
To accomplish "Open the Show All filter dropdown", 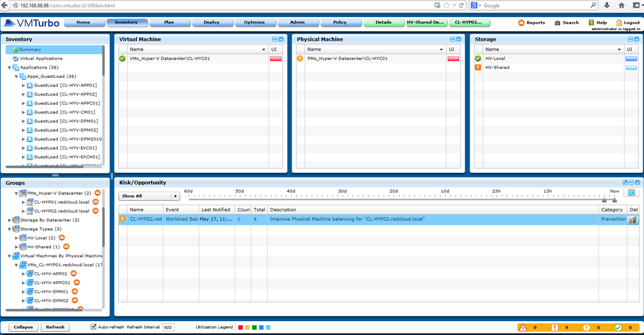I will click(150, 196).
